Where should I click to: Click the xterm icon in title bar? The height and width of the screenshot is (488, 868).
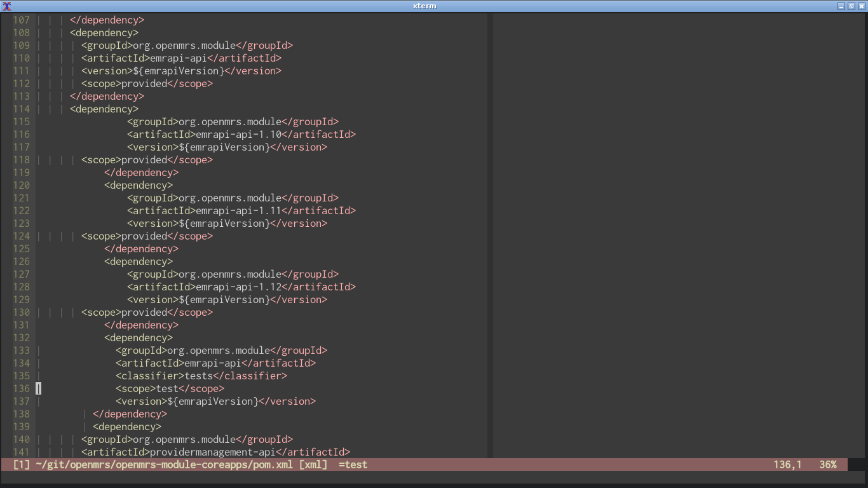click(7, 6)
